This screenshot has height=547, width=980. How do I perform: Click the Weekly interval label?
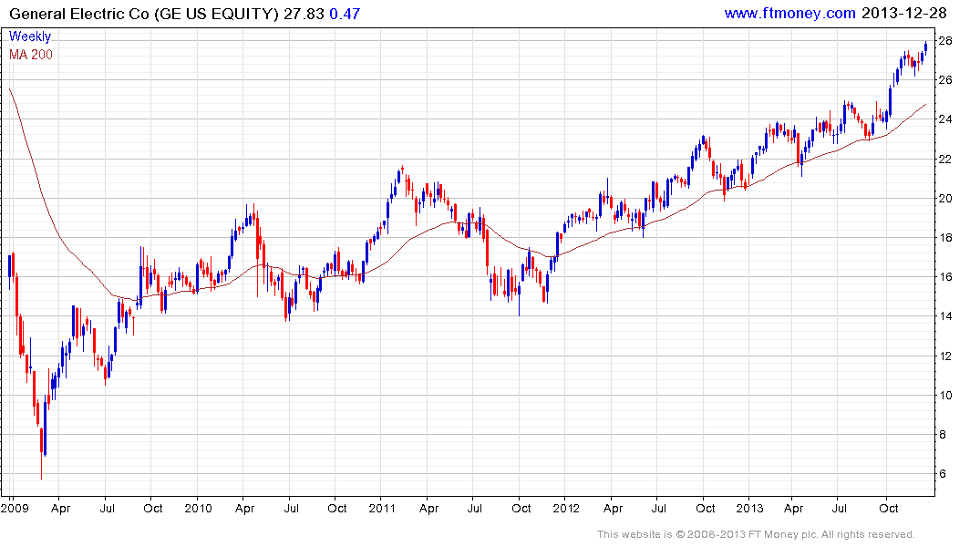(x=30, y=36)
